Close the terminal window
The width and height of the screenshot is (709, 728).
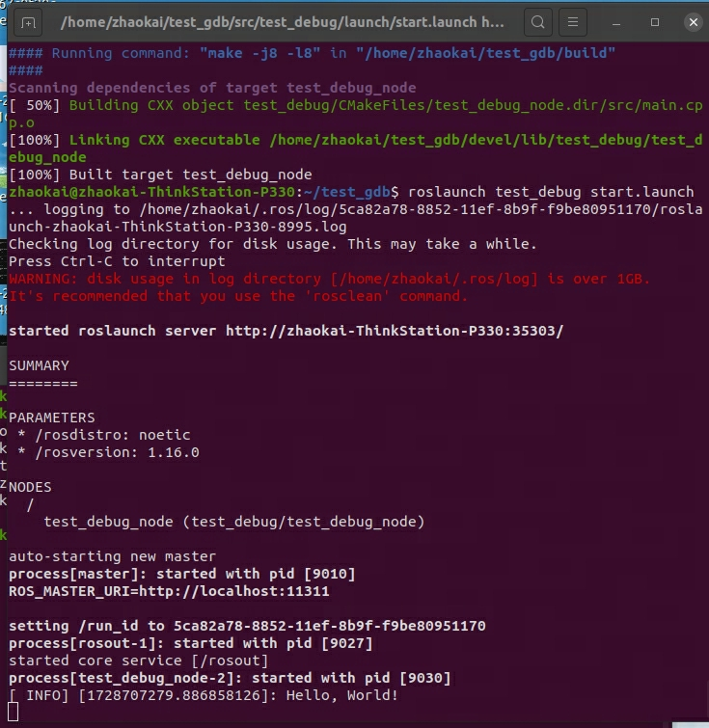pos(694,22)
